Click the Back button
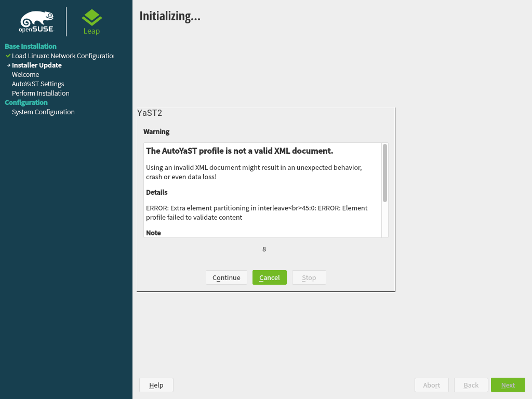Viewport: 532px width, 399px height. 471,385
